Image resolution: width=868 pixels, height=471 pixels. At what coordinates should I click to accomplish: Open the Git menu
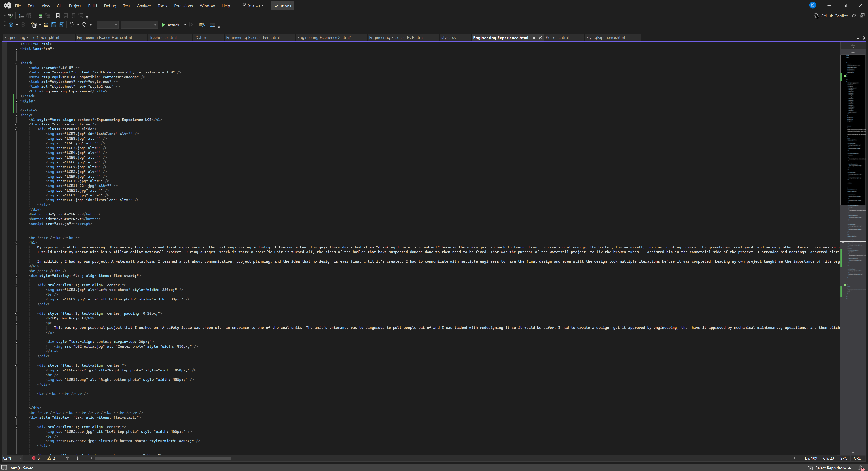59,6
